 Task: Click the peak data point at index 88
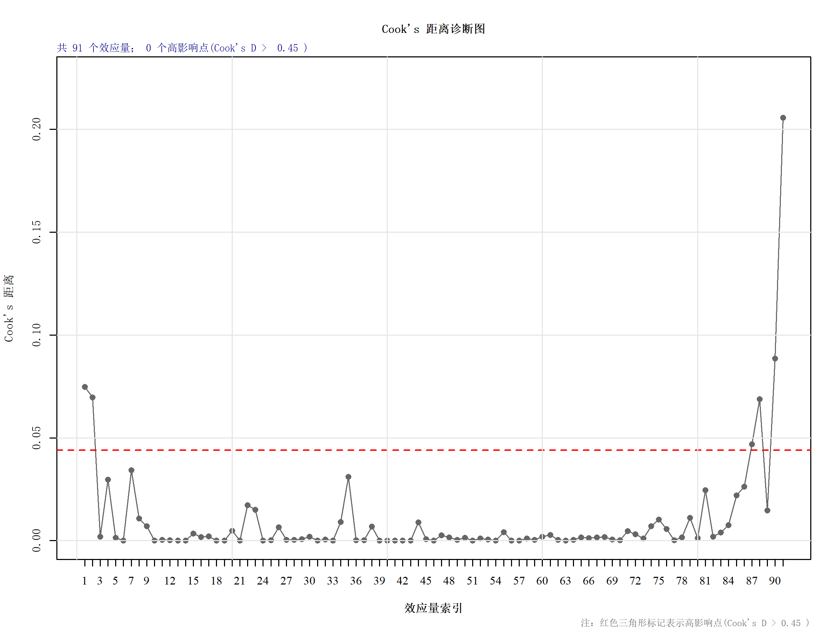tap(759, 399)
